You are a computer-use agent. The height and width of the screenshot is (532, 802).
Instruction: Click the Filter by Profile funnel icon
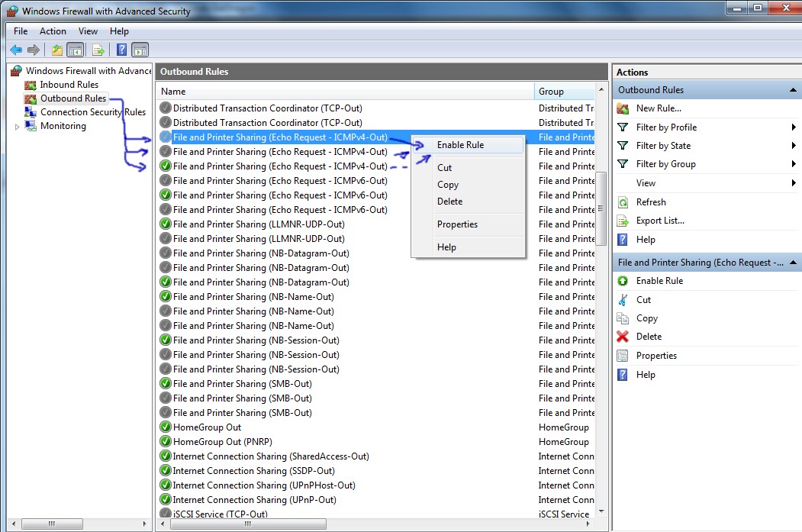[x=623, y=127]
